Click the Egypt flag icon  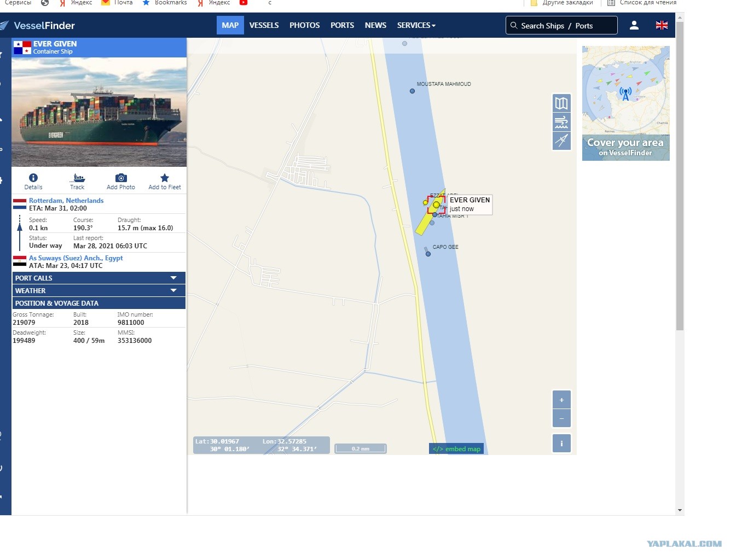tap(20, 261)
